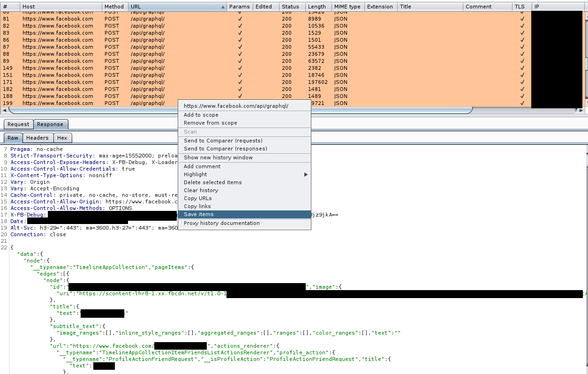588x374 pixels.
Task: Choose Add comment from context menu
Action: point(244,166)
